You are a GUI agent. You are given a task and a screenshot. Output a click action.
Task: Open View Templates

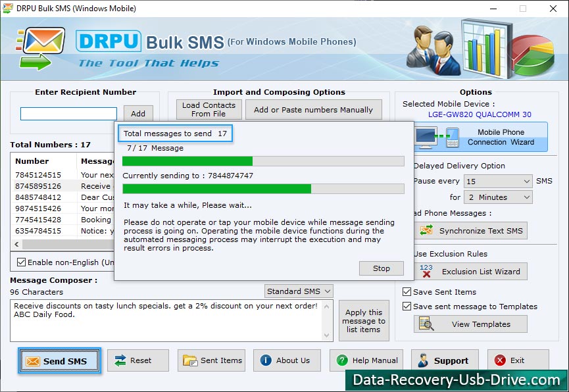click(470, 324)
